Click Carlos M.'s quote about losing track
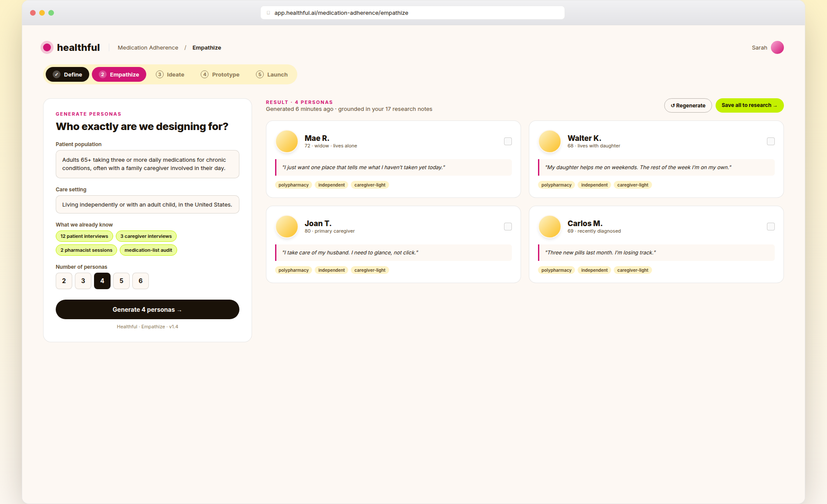Screen dimensions: 827x504 656,253
